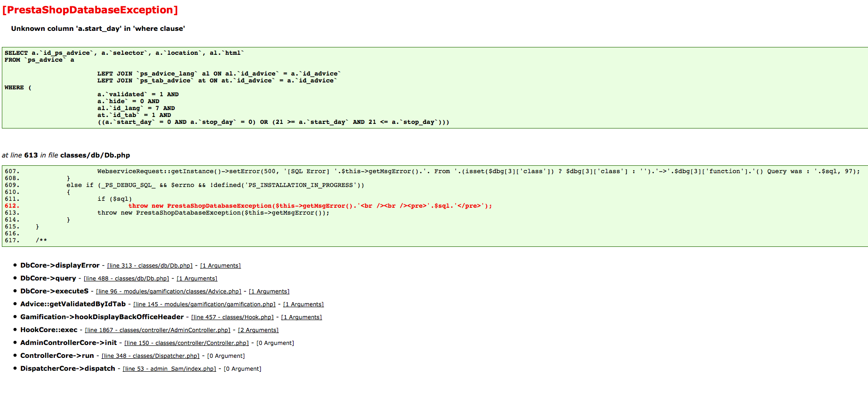Viewport: 868px width, 397px height.
Task: Click the a.`hide` = 0 AND condition
Action: pyautogui.click(x=128, y=101)
